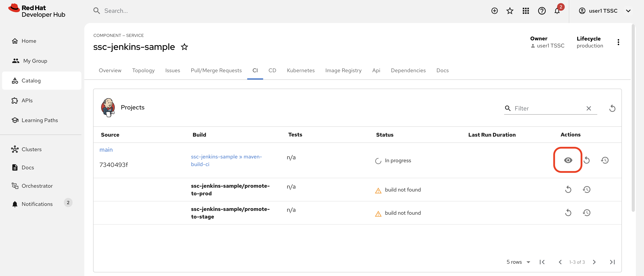The width and height of the screenshot is (644, 276).
Task: Select the Orchestrator item in the sidebar
Action: point(37,186)
